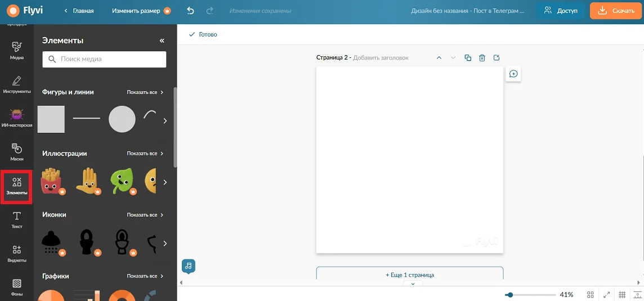Viewport: 644px width, 301px height.
Task: Click the zoom slider handle
Action: pos(509,295)
